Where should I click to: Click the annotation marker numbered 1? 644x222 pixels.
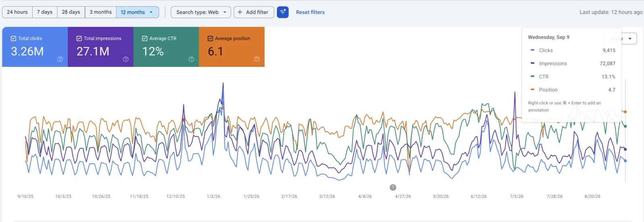[393, 187]
